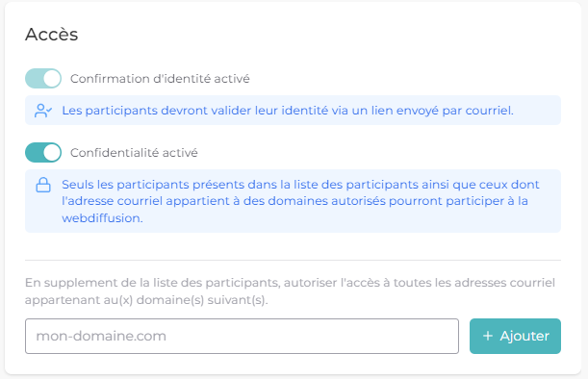Click the horizontal divider above domain section
Screen dimensions: 588x379
[x=293, y=260]
